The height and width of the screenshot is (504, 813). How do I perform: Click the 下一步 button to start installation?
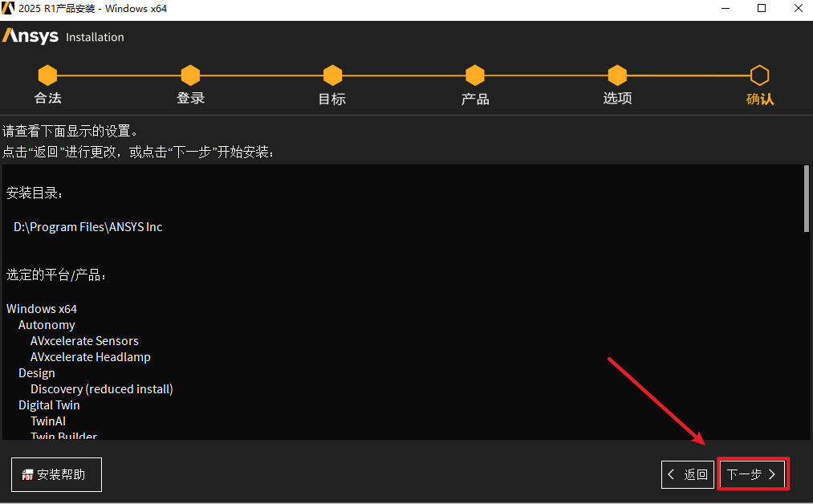tap(753, 474)
